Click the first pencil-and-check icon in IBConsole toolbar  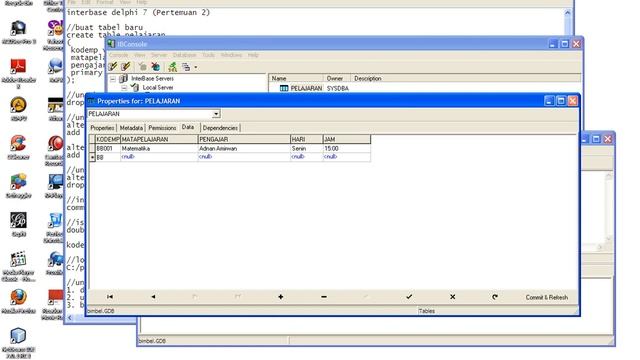[x=113, y=67]
